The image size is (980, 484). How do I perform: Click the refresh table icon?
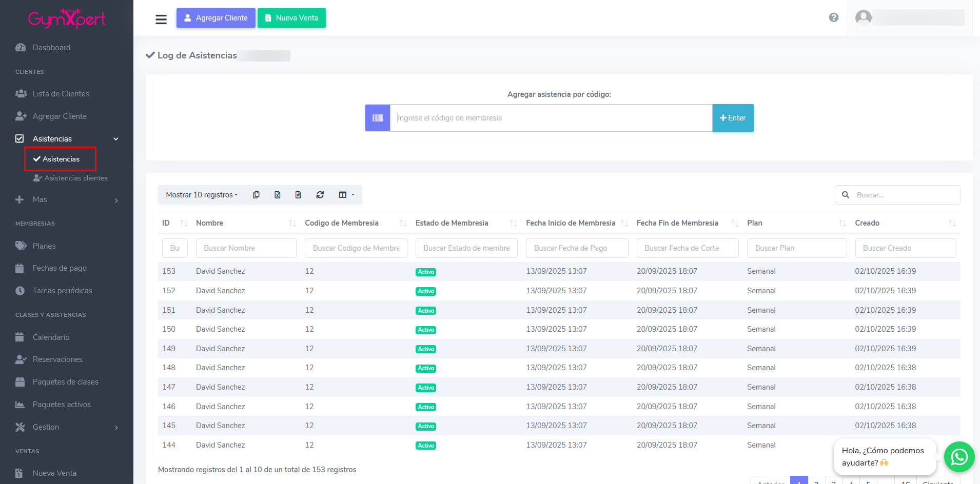[320, 195]
